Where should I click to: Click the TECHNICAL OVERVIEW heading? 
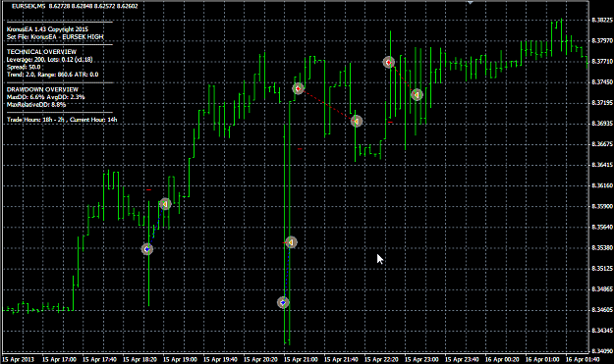(41, 52)
